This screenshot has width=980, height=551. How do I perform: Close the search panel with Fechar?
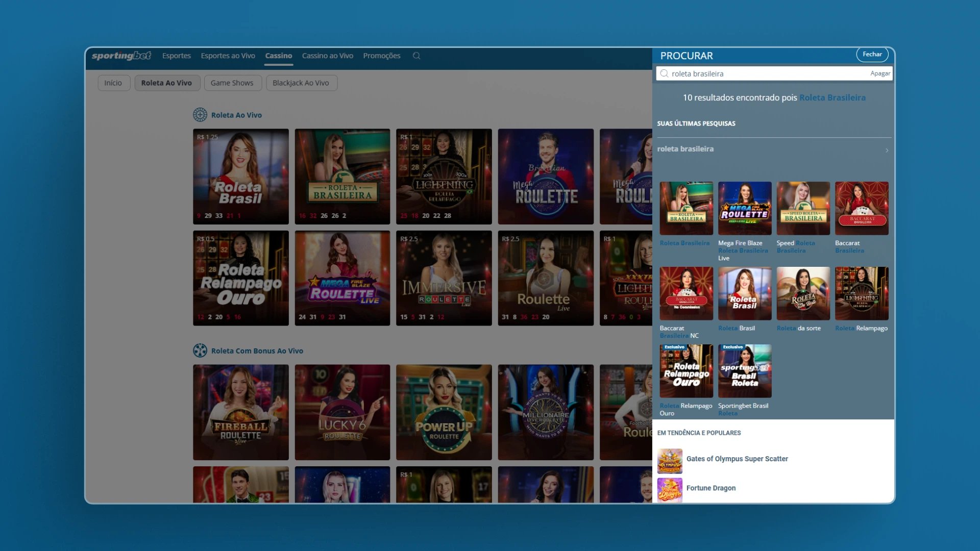[872, 54]
